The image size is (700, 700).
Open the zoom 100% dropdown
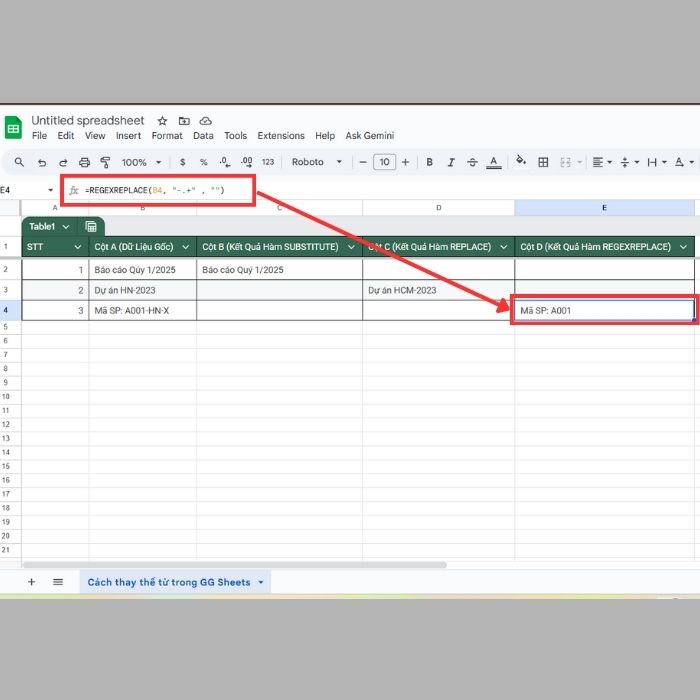tap(142, 162)
